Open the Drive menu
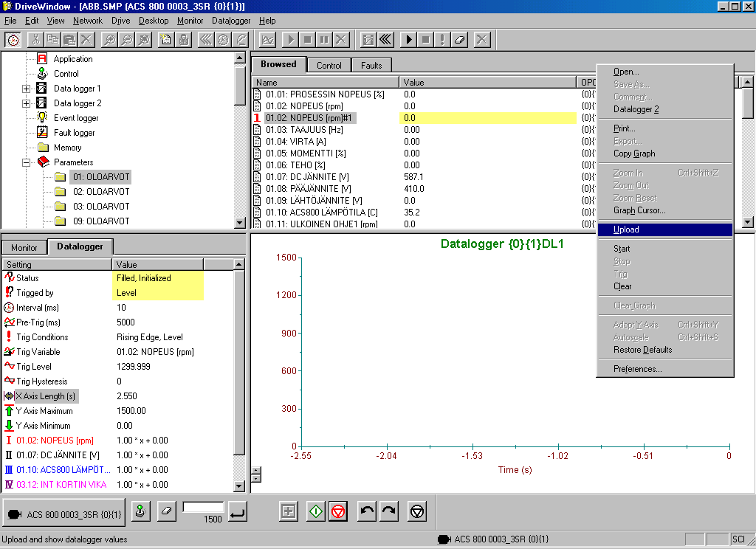Viewport: 756px width, 549px height. pyautogui.click(x=120, y=21)
